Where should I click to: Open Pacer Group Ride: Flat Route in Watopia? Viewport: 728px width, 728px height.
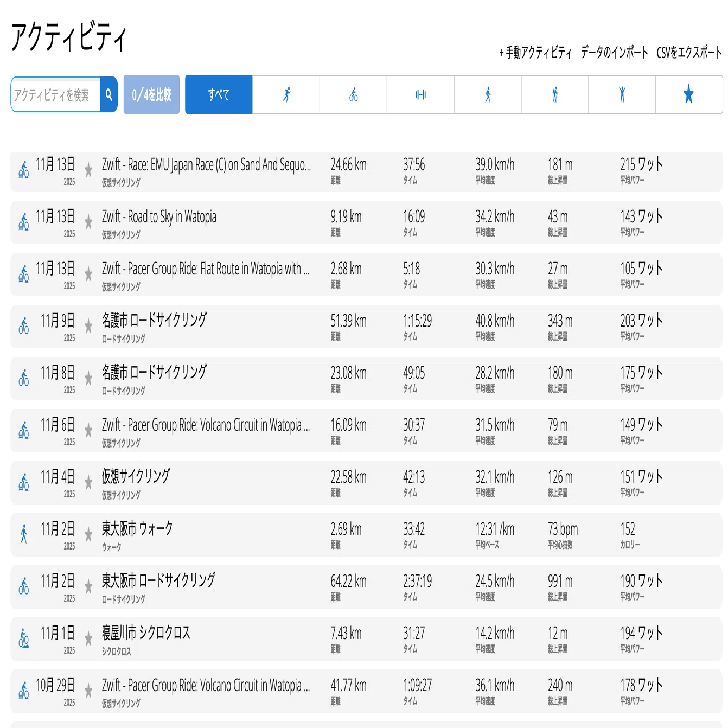206,269
